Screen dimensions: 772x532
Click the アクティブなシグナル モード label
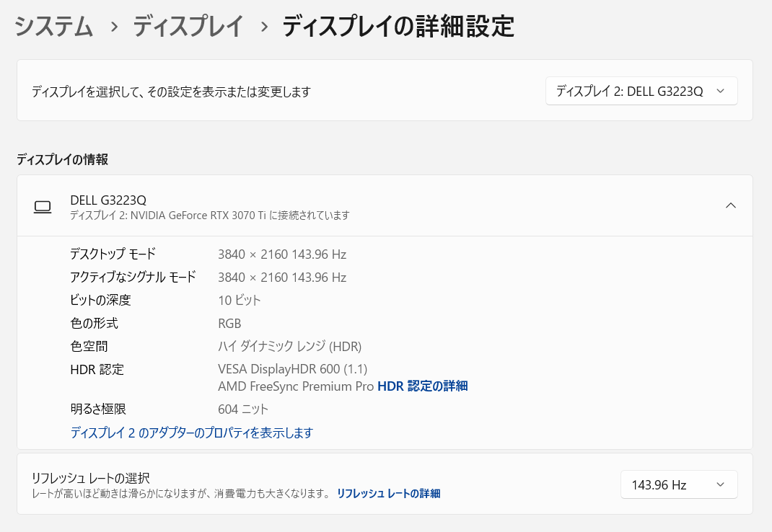(133, 277)
